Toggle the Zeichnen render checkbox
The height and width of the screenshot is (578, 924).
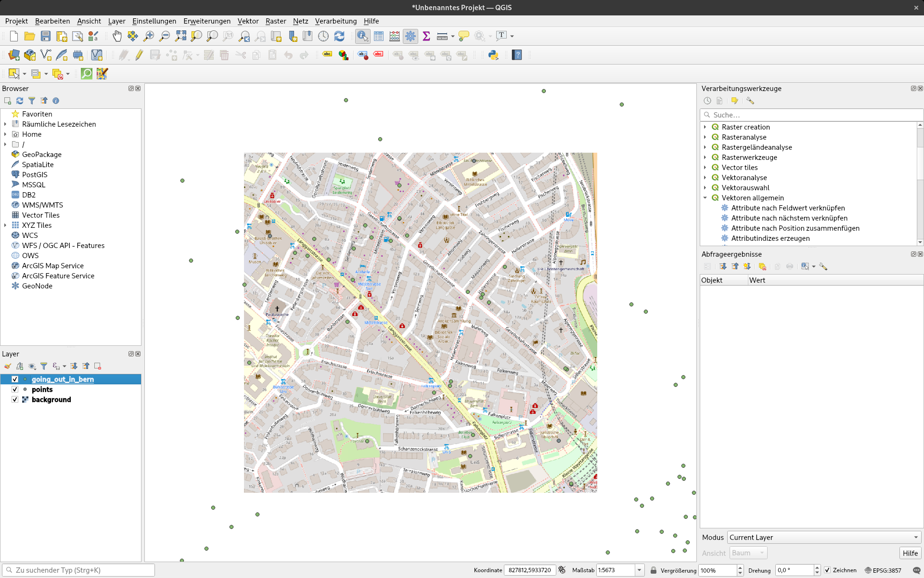(827, 570)
